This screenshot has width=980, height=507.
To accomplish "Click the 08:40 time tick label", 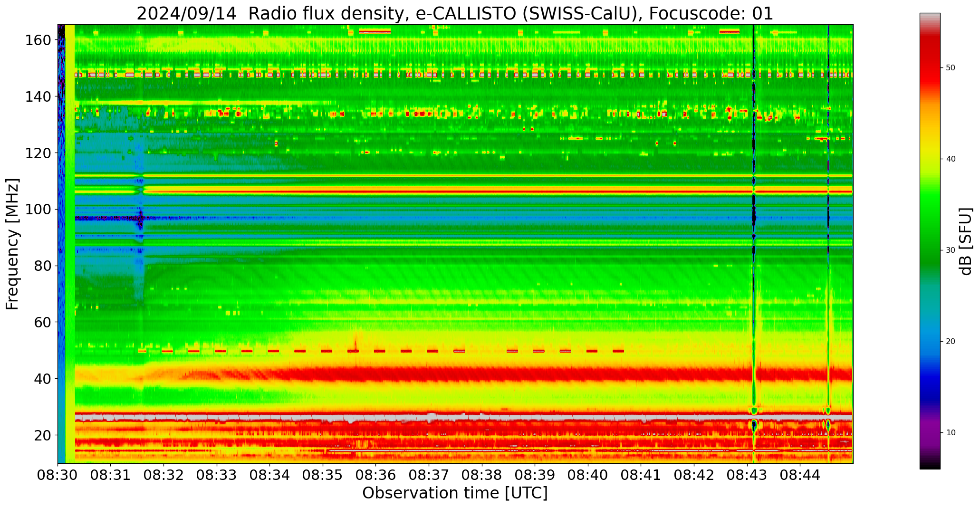I will 588,475.
